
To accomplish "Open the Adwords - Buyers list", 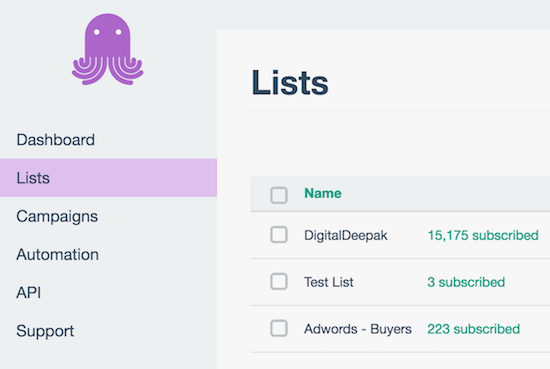I will [358, 329].
